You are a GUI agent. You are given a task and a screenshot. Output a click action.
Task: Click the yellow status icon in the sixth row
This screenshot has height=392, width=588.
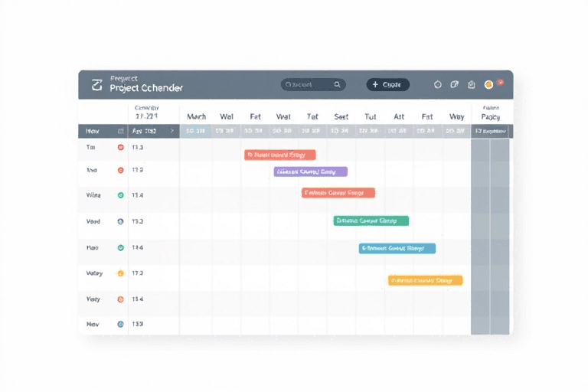(119, 273)
